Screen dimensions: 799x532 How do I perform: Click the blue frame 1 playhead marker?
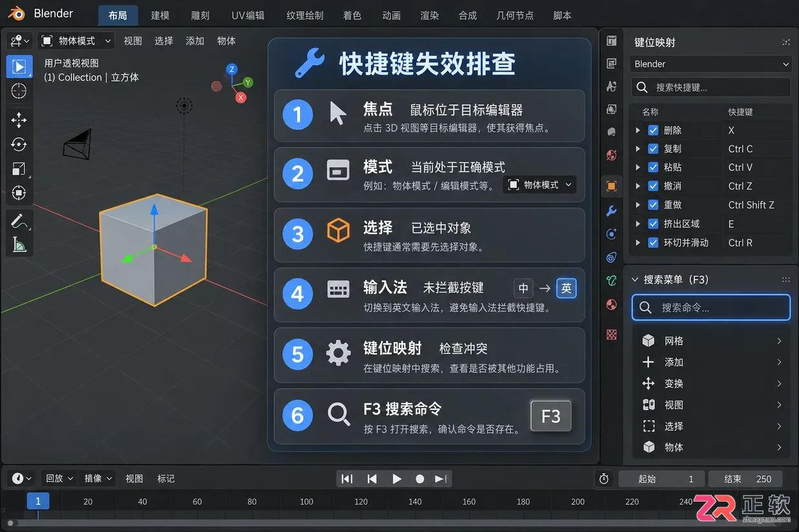tap(38, 501)
